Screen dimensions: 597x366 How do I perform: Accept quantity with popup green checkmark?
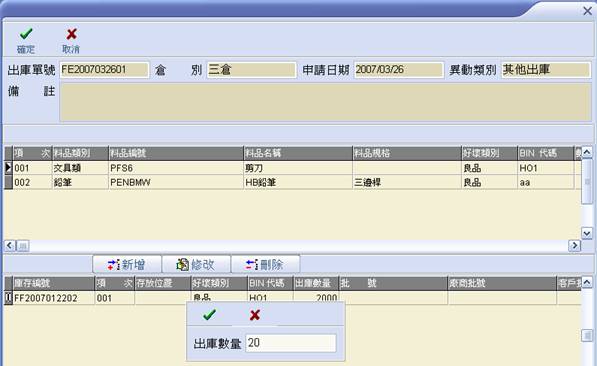tap(209, 315)
